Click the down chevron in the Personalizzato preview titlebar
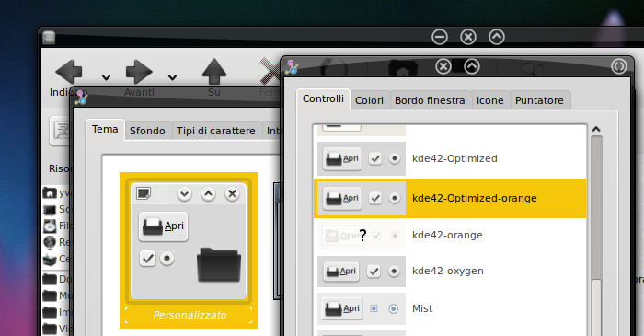 (184, 194)
